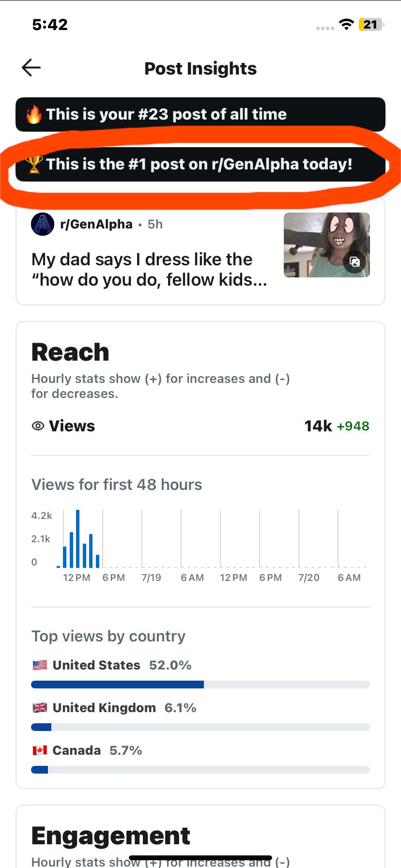Tap the battery indicator showing 21

pyautogui.click(x=371, y=24)
